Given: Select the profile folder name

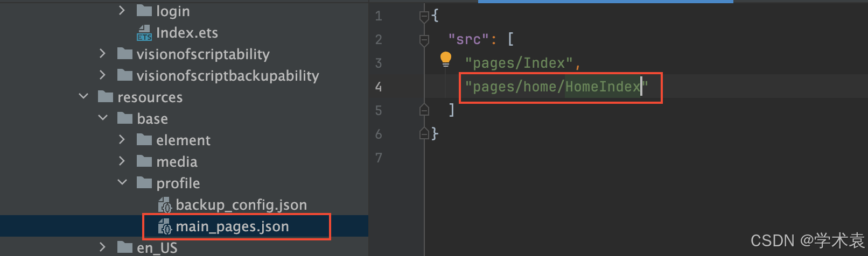Looking at the screenshot, I should click(178, 183).
